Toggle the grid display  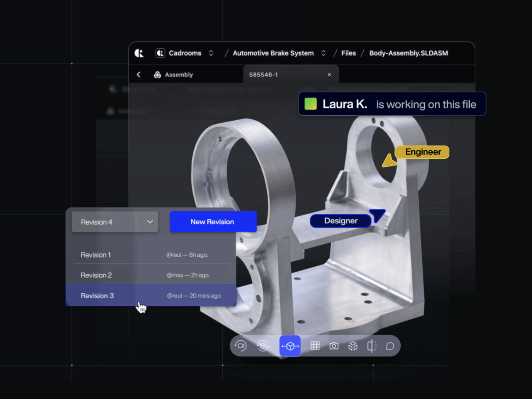[315, 346]
